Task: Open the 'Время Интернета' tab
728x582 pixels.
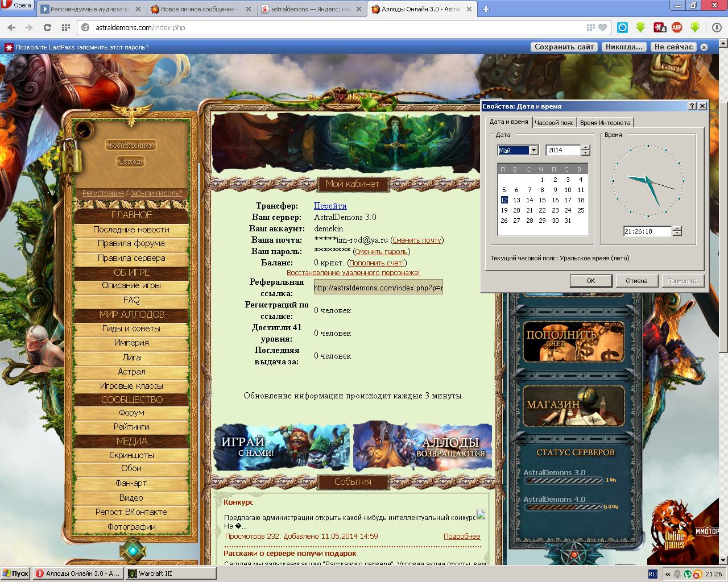Action: [x=605, y=122]
